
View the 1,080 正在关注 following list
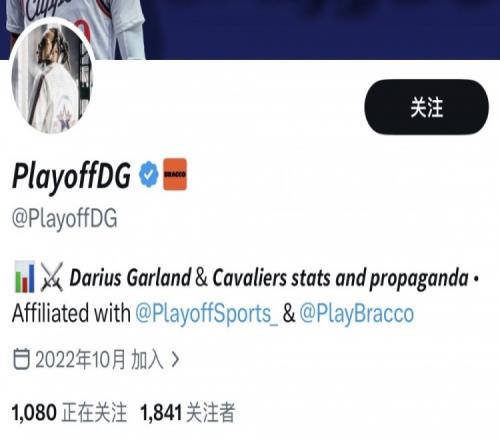pyautogui.click(x=70, y=413)
